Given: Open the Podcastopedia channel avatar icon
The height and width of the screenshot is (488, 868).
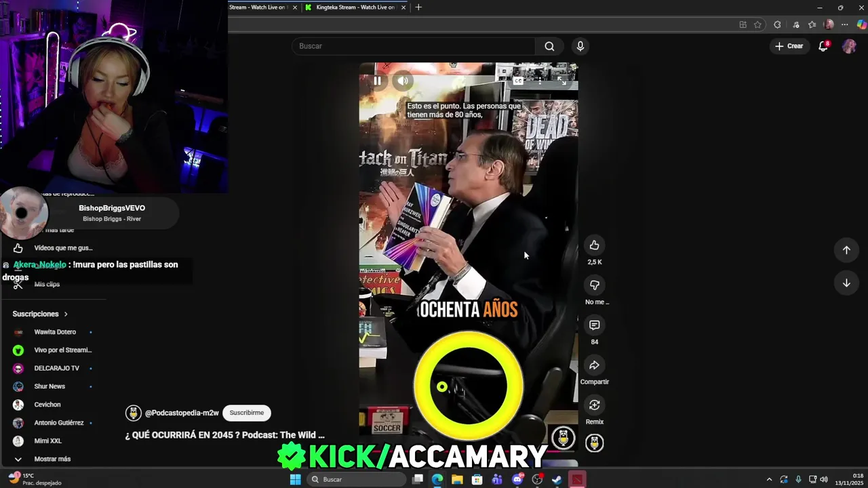Looking at the screenshot, I should pos(134,413).
